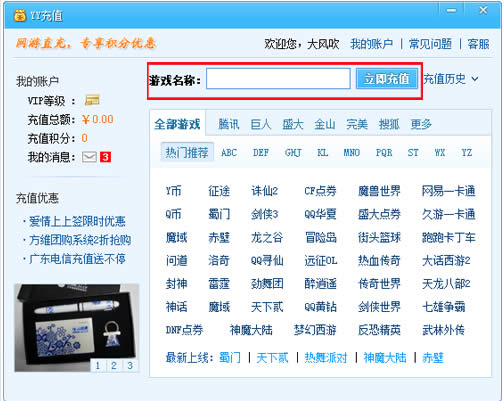The height and width of the screenshot is (401, 504).
Task: Select the Y币 recharge link
Action: click(173, 191)
